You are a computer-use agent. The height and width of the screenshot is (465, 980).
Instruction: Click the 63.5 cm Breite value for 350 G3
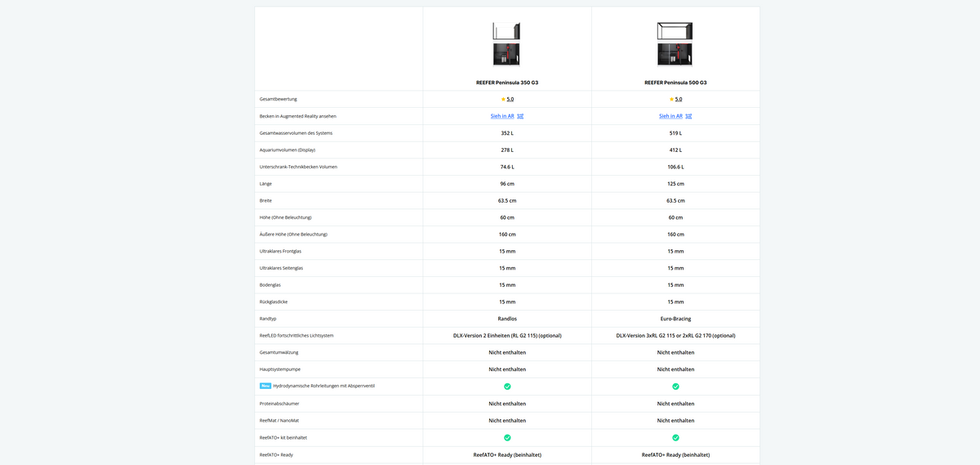[507, 200]
